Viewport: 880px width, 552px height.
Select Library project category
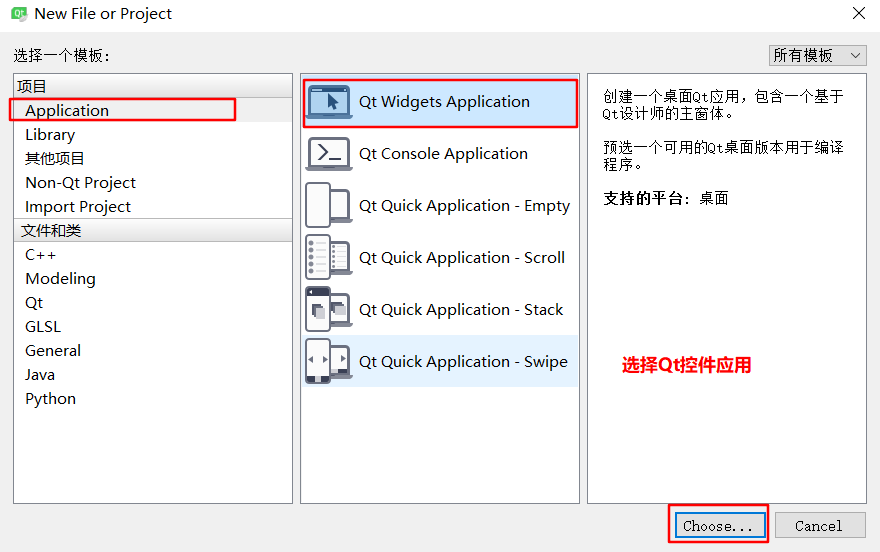pos(153,135)
